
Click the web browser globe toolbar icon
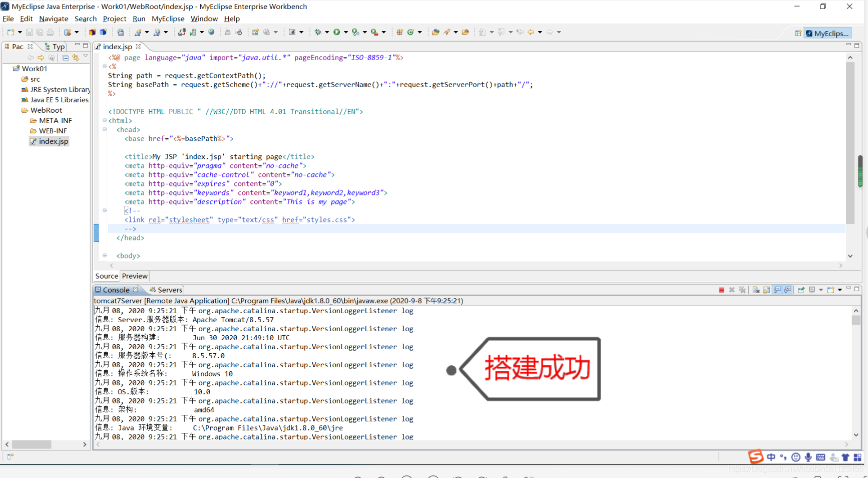coord(211,32)
